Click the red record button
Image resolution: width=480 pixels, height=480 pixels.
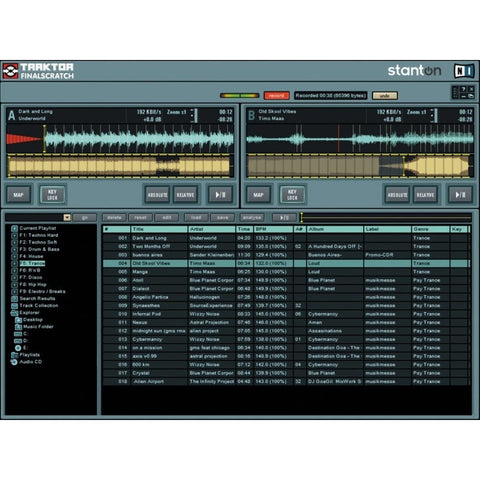(276, 96)
